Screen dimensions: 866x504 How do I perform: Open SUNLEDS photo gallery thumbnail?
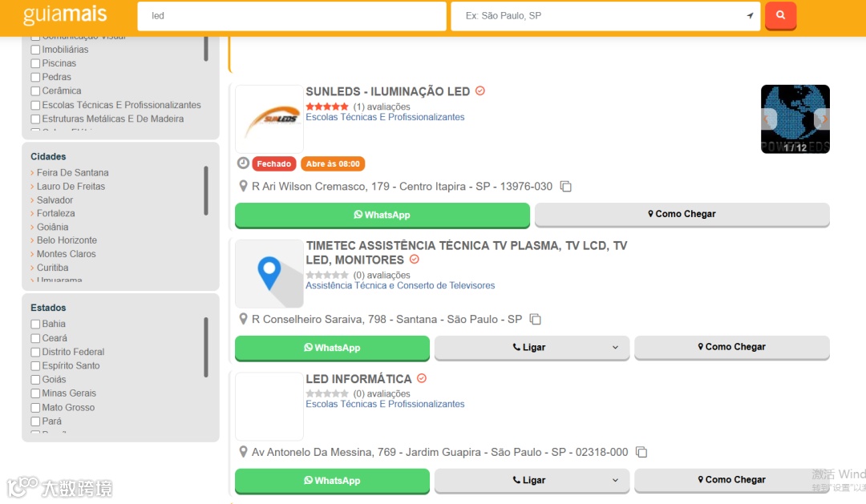[x=795, y=119]
